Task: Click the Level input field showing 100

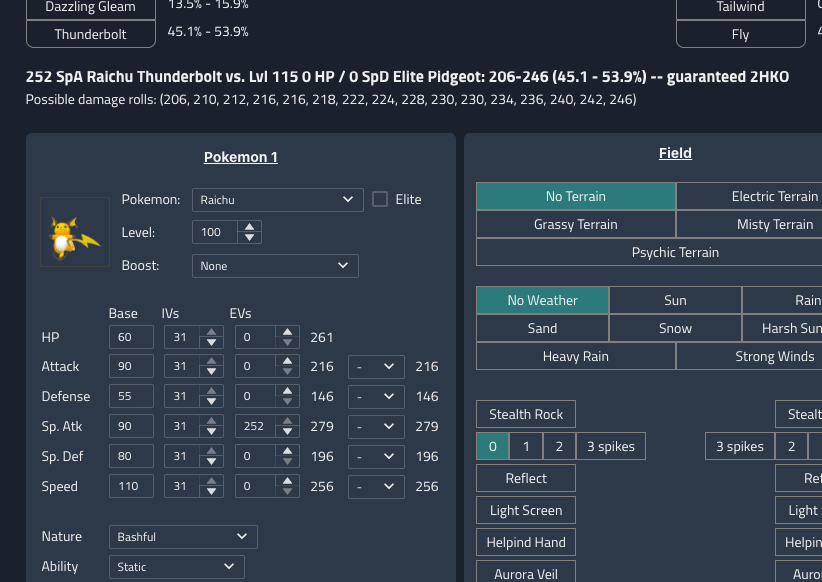Action: (x=215, y=232)
